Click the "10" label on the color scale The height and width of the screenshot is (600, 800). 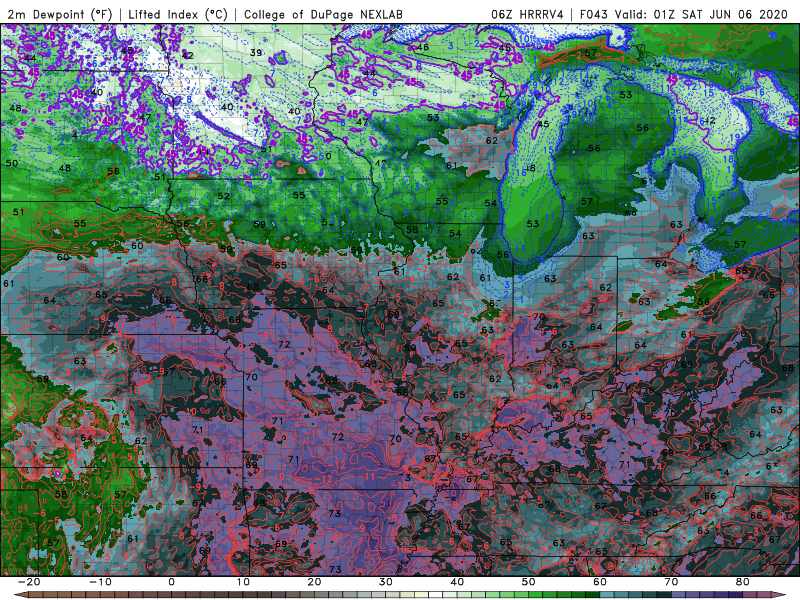point(243,582)
